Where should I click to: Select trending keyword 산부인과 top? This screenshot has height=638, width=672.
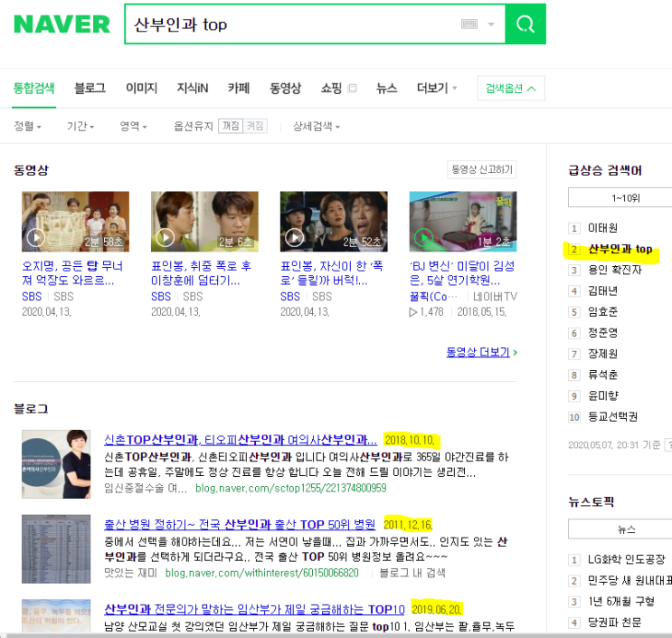(x=620, y=249)
